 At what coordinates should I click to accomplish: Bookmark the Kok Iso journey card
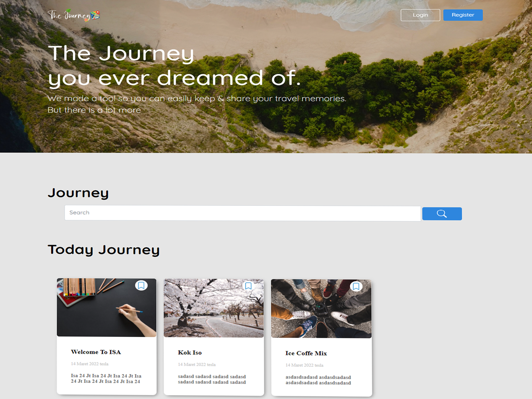click(x=248, y=286)
